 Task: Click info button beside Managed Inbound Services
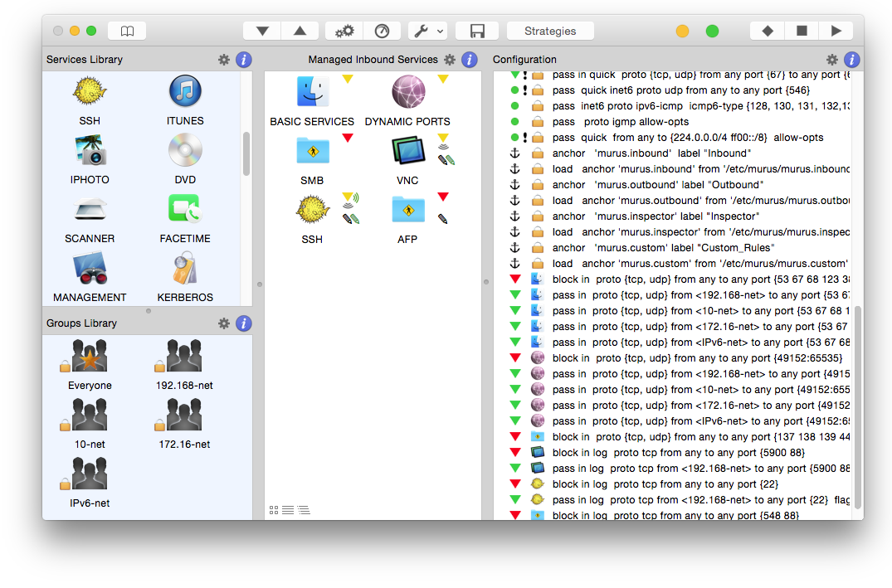[x=470, y=60]
